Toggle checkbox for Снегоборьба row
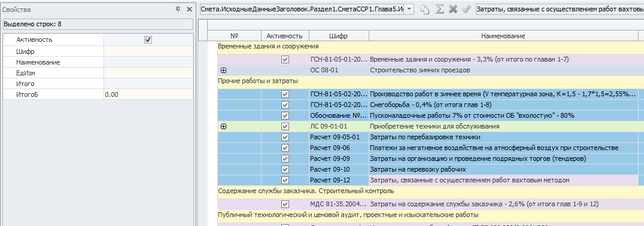The height and width of the screenshot is (226, 644). 285,105
